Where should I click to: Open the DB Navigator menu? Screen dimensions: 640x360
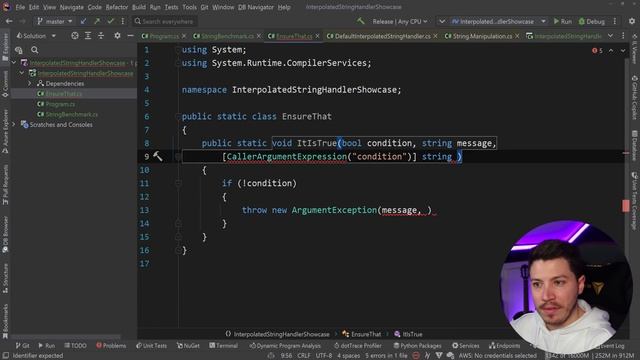click(x=256, y=7)
